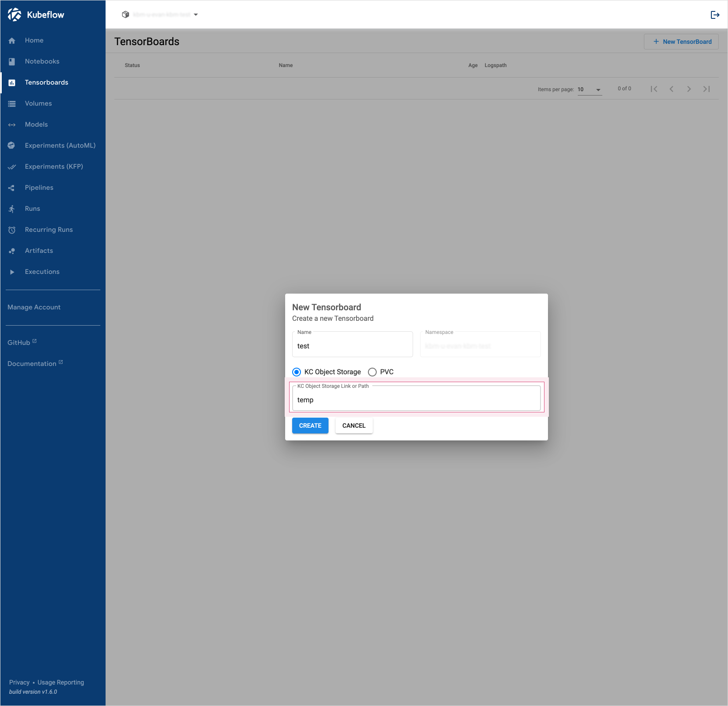
Task: Open the Items per page dropdown
Action: click(x=590, y=89)
